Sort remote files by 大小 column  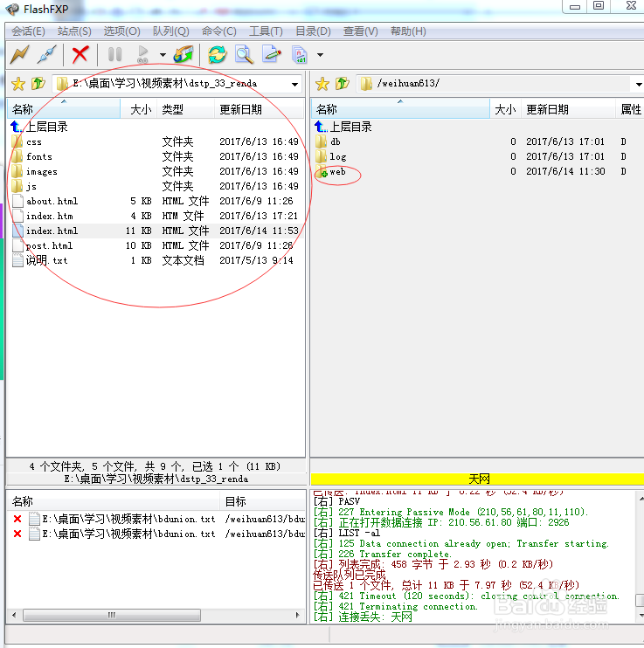(x=505, y=109)
